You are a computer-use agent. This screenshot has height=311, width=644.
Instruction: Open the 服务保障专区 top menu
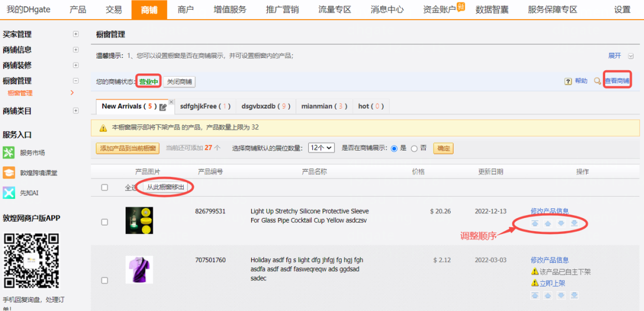tap(552, 10)
